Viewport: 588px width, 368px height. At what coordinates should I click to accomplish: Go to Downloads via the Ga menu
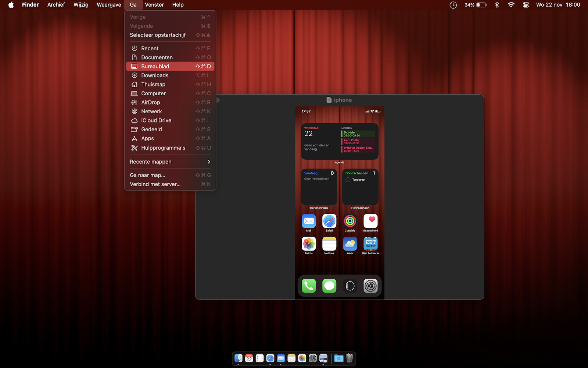(x=170, y=75)
